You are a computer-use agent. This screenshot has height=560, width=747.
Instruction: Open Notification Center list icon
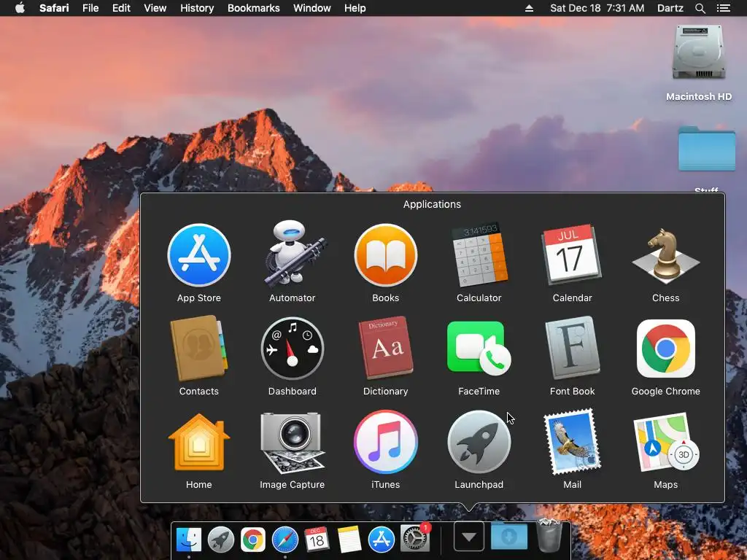point(723,8)
